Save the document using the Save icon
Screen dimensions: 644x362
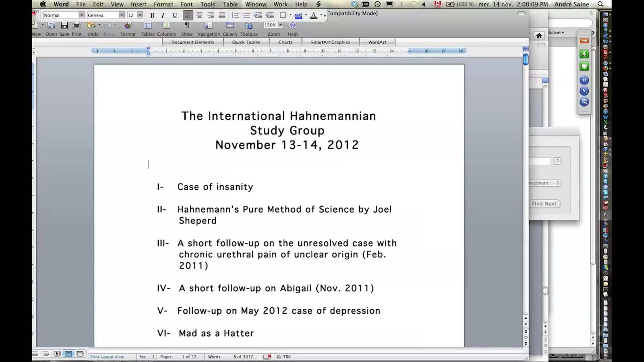pos(64,25)
